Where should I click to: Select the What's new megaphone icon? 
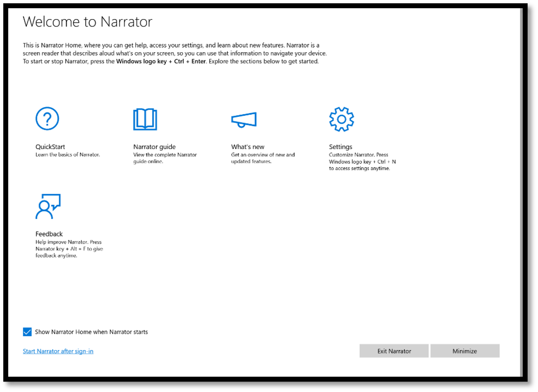(x=243, y=119)
